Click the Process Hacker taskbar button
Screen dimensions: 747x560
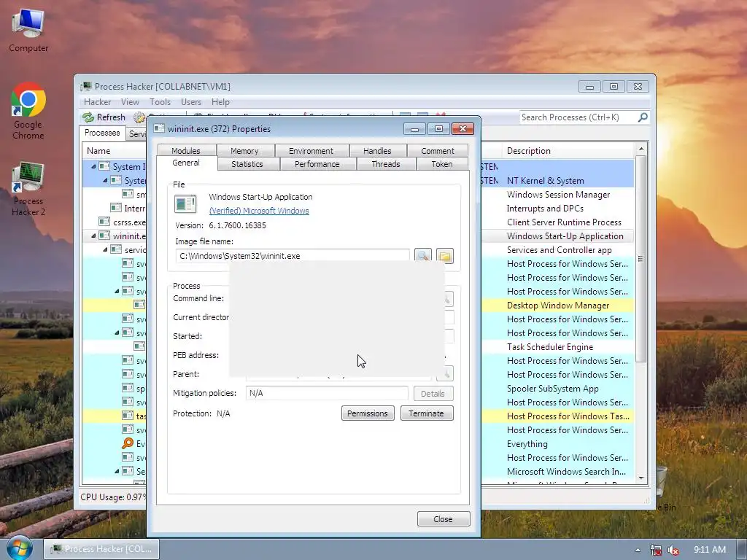pyautogui.click(x=101, y=549)
